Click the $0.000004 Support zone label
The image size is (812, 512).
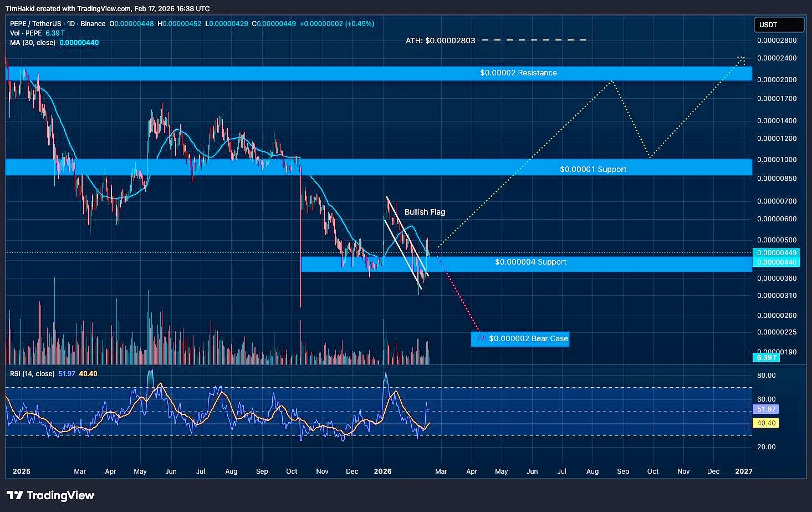(530, 262)
